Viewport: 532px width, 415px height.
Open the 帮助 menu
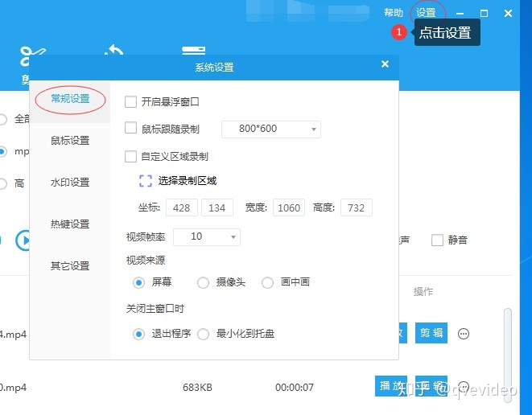pos(394,13)
